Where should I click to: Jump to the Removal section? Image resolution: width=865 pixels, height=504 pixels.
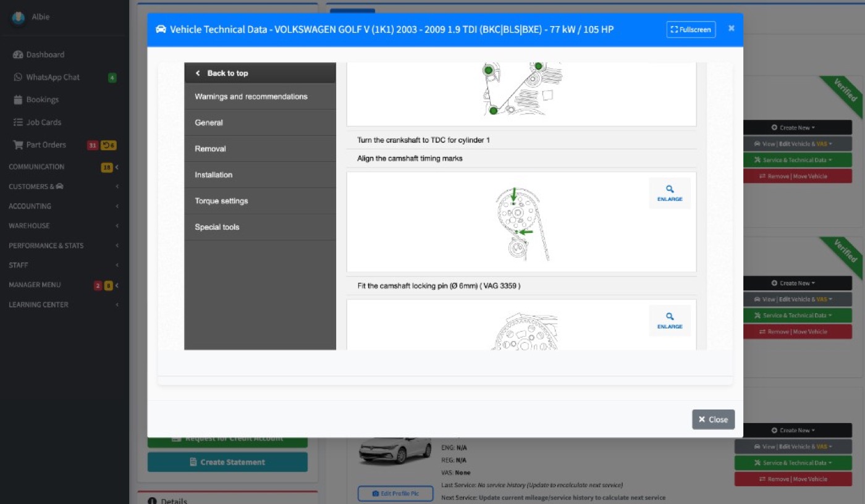[260, 149]
